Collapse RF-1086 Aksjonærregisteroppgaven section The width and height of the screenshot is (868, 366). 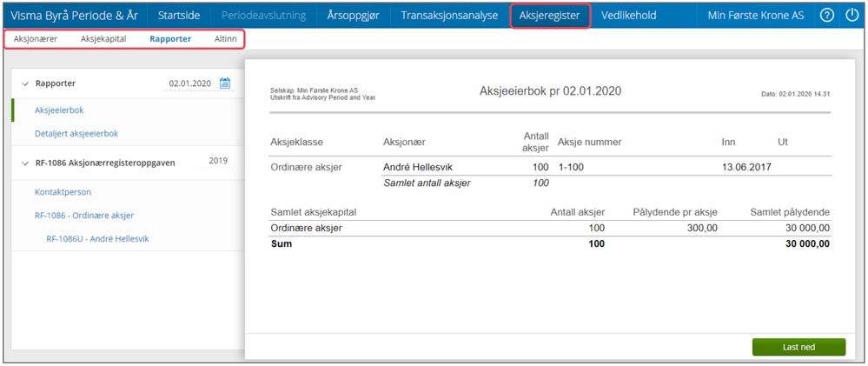click(25, 163)
